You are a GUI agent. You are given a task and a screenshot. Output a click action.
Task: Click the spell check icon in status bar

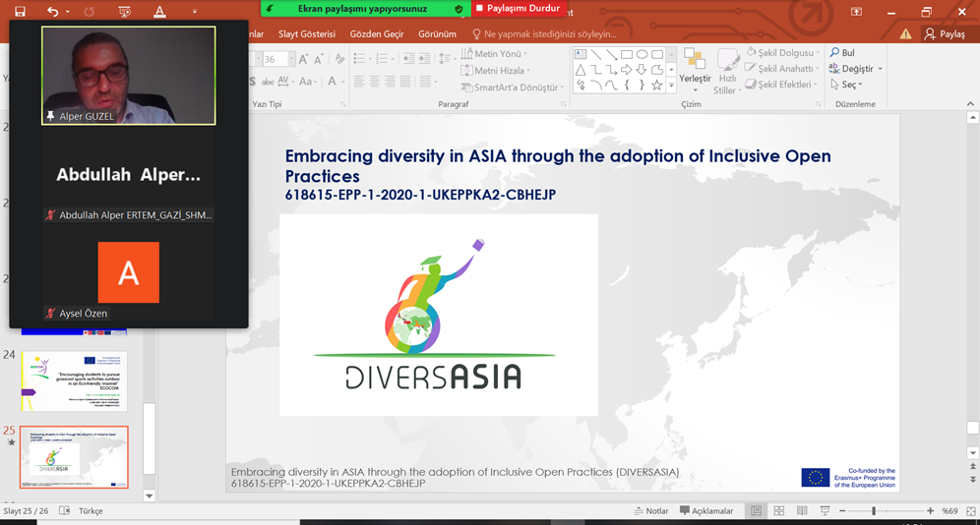(x=64, y=511)
